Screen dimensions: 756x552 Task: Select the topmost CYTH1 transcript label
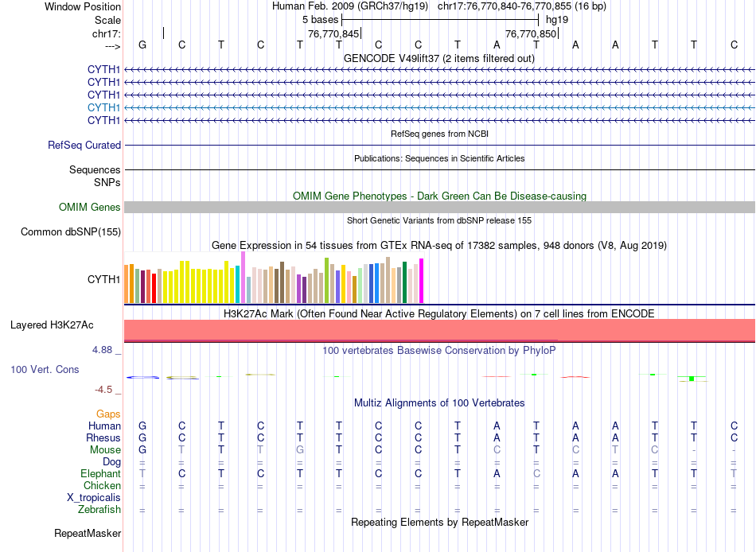click(103, 69)
